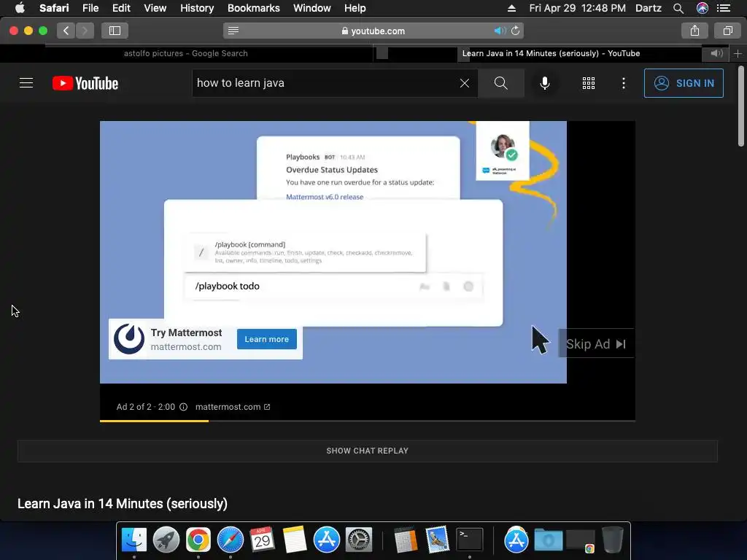
Task: Go to the YouTube home logo
Action: click(85, 83)
